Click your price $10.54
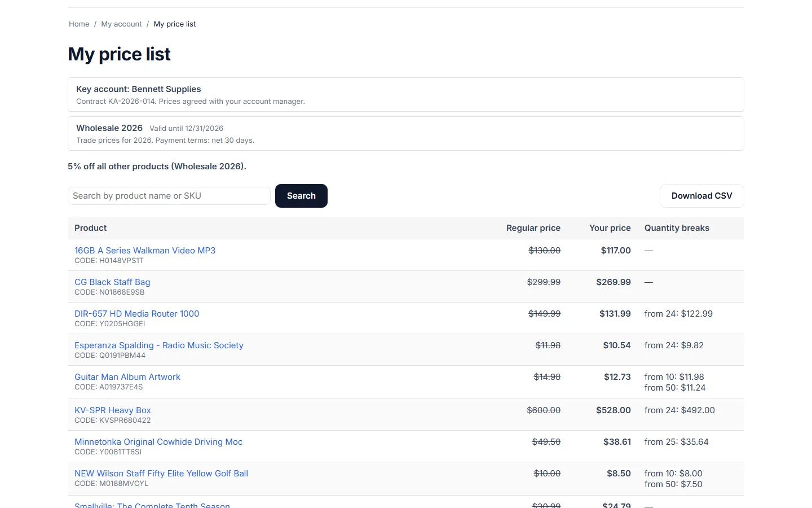Screen dimensions: 812x508 (x=617, y=345)
